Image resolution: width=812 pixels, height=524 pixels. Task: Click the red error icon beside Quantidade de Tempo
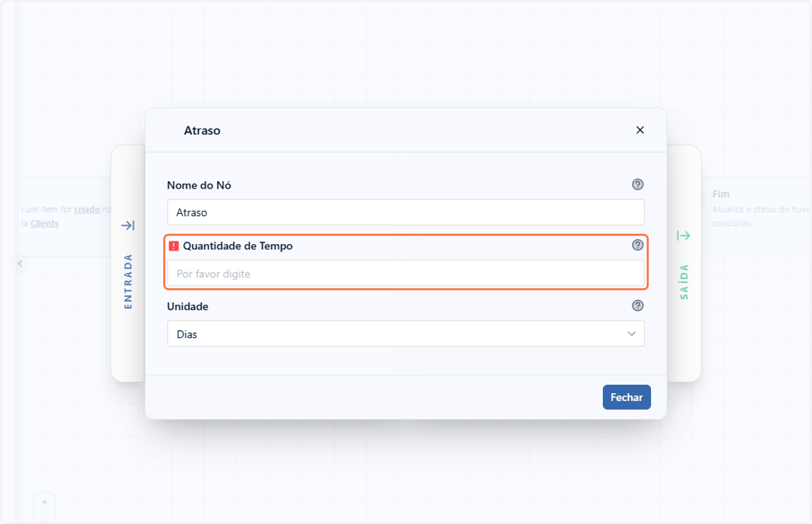(173, 246)
